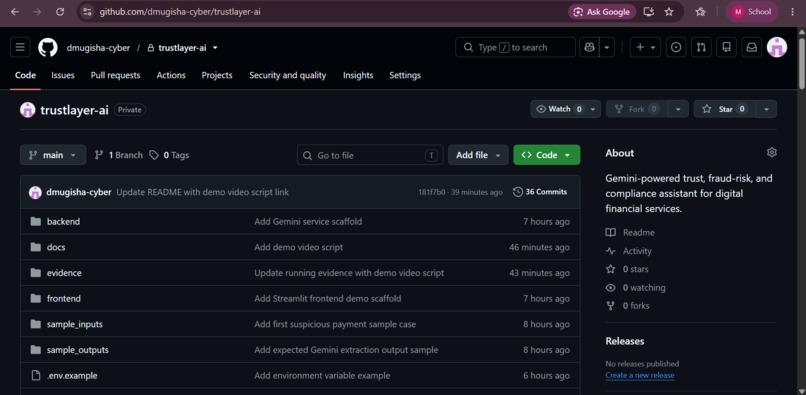Click the Ask Google button

[x=602, y=12]
